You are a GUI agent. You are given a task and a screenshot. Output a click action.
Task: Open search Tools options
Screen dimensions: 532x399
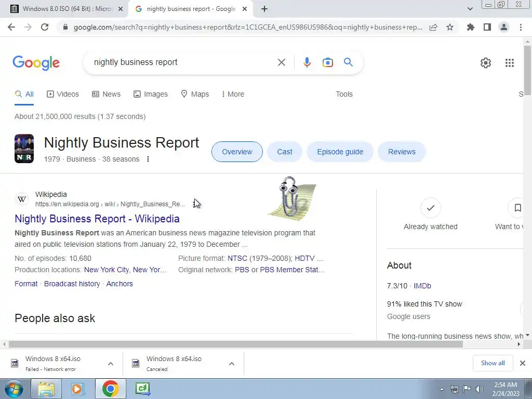344,95
